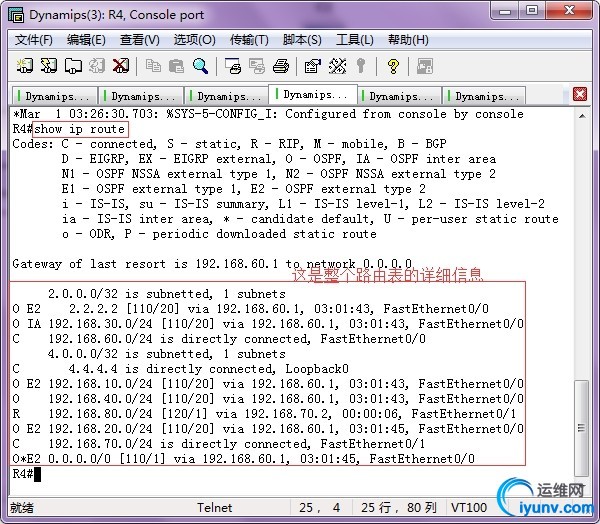The height and width of the screenshot is (524, 600).
Task: Open the 工具(L) menu
Action: 355,40
